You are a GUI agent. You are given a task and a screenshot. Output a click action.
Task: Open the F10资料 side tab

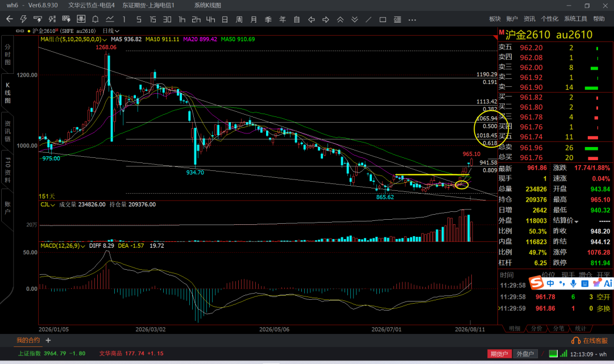coord(7,170)
